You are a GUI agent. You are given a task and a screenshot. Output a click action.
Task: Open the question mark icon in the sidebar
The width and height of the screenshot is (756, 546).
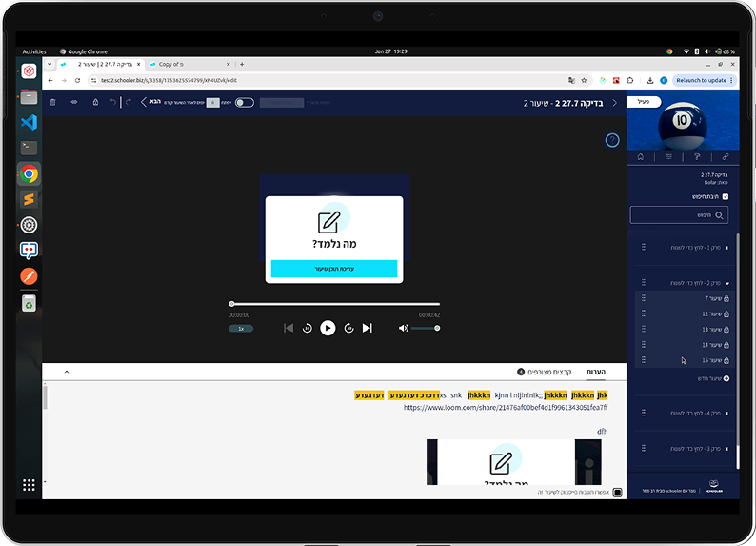tap(697, 157)
